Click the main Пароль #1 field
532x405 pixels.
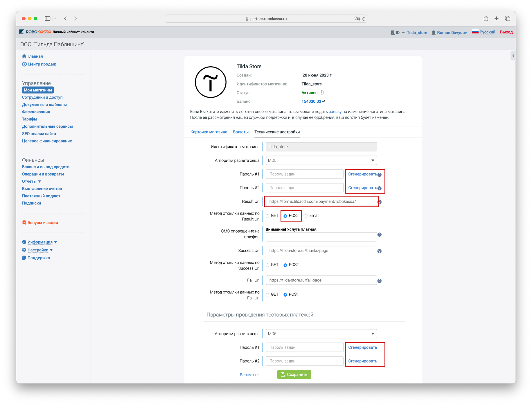tap(304, 174)
